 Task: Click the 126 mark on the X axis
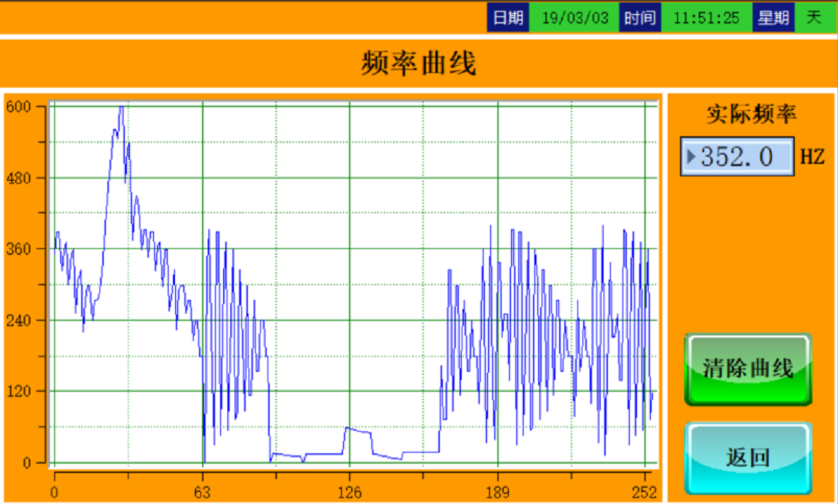click(349, 492)
